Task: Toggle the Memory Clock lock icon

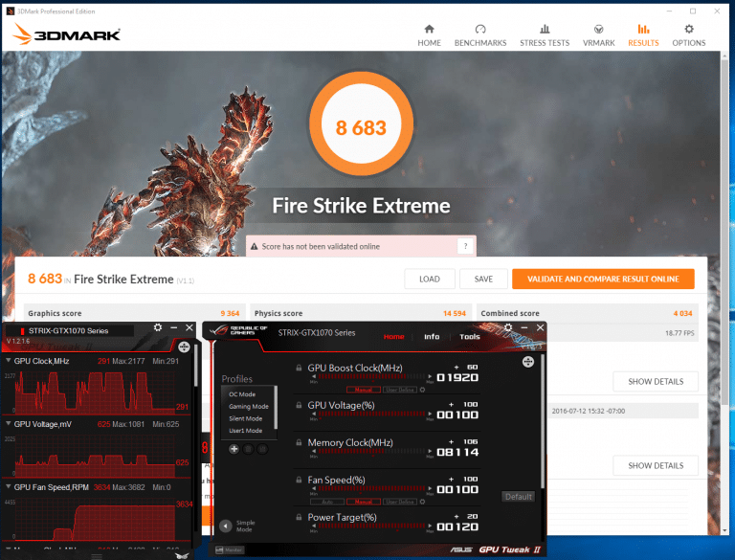Action: [x=299, y=442]
